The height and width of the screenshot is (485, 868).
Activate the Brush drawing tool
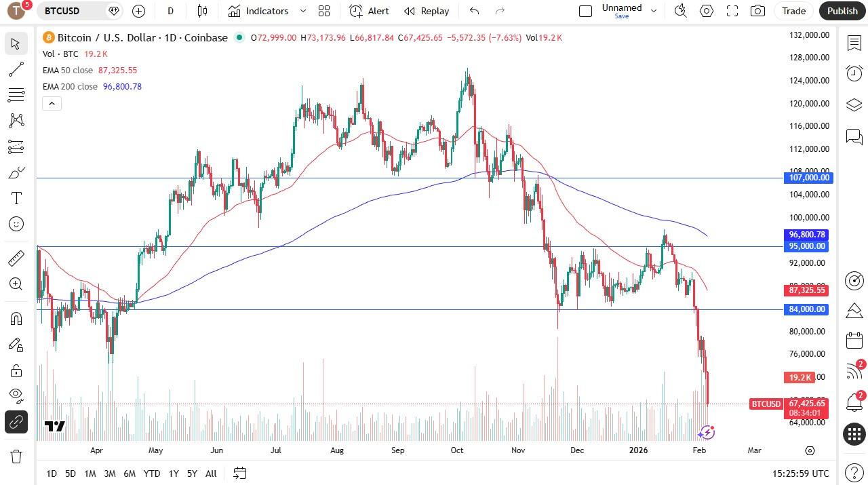[x=16, y=172]
